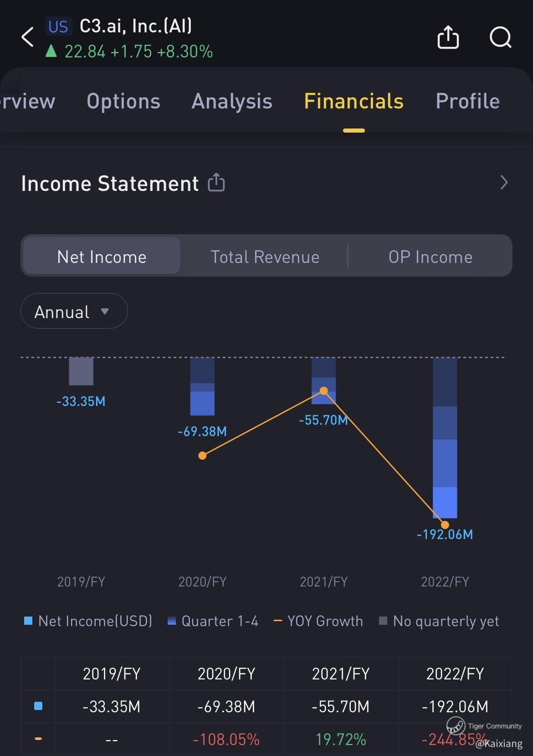Expand Income Statement details chevron
The height and width of the screenshot is (756, 533).
click(x=504, y=183)
